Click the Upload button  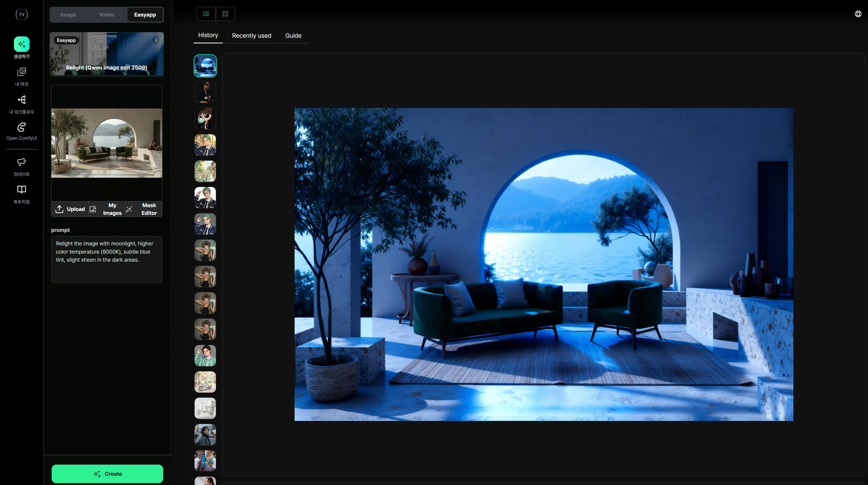[70, 209]
